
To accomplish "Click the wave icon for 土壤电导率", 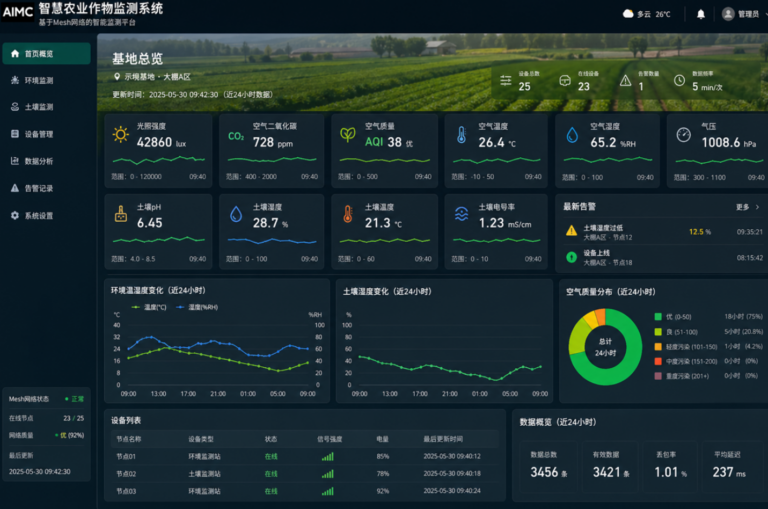I will click(x=461, y=214).
